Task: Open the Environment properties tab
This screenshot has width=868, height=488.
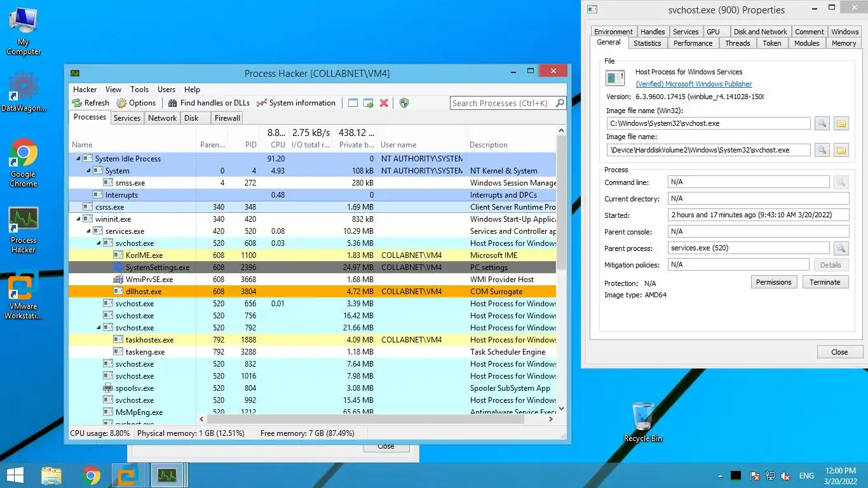Action: [x=613, y=32]
